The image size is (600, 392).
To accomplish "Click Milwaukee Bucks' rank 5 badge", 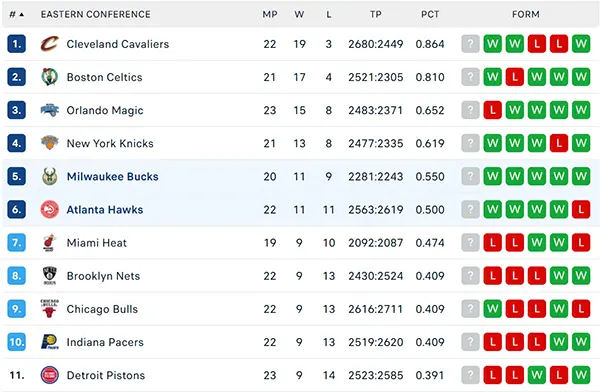I will coord(16,176).
